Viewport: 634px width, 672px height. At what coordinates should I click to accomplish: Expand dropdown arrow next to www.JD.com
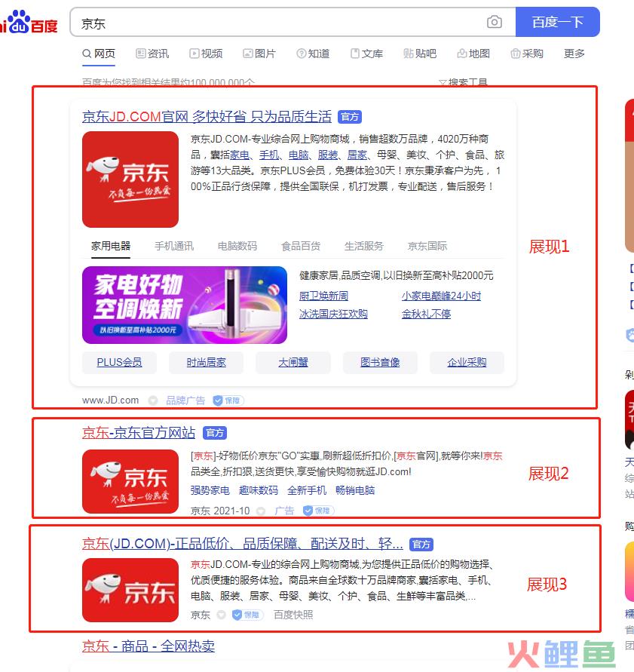tap(153, 400)
